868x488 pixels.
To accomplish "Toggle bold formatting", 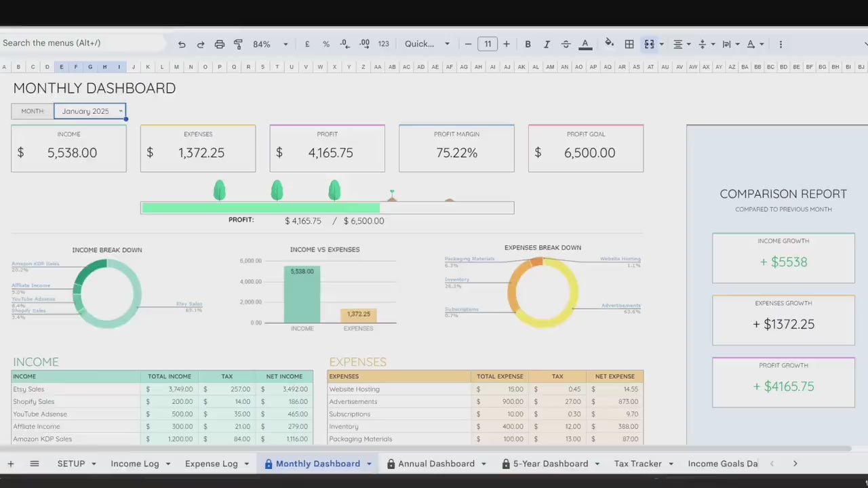I will [528, 44].
